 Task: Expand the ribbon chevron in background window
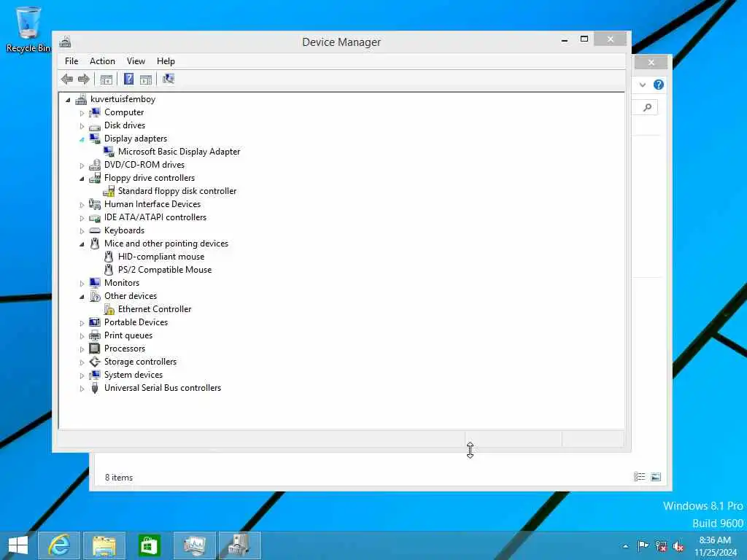[x=643, y=85]
